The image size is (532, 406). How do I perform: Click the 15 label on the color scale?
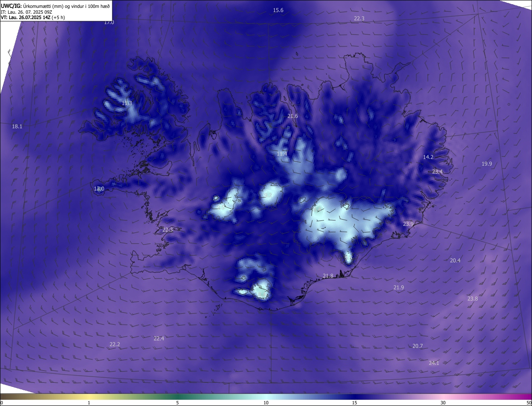tap(355, 403)
